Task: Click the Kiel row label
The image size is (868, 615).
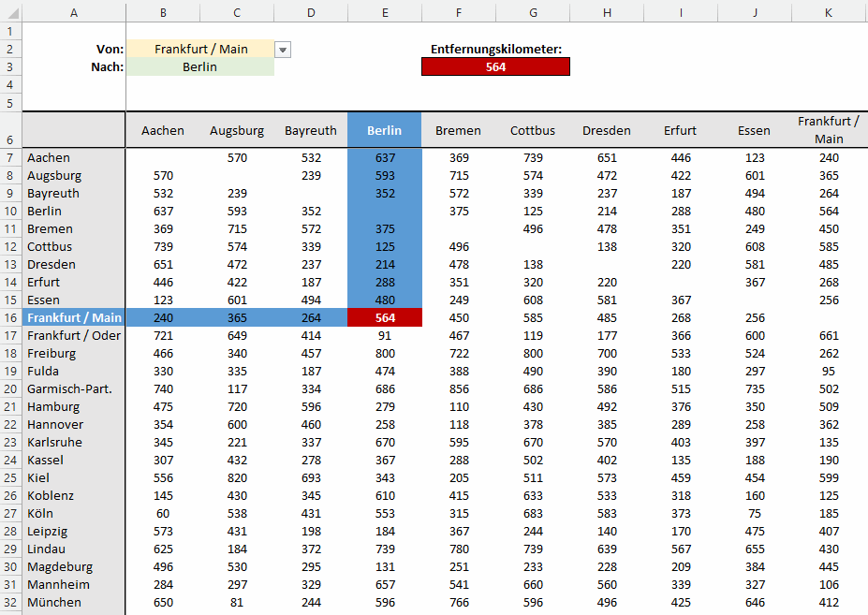Action: coord(38,477)
